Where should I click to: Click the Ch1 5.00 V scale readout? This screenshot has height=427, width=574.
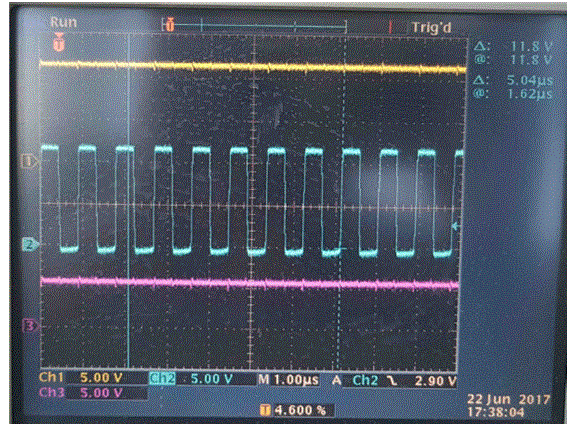(x=81, y=377)
